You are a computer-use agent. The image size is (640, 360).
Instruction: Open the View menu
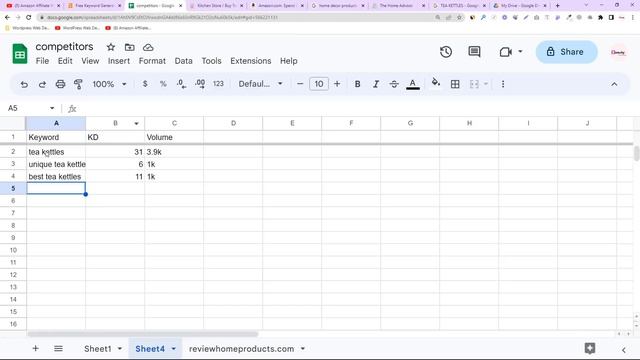90,61
